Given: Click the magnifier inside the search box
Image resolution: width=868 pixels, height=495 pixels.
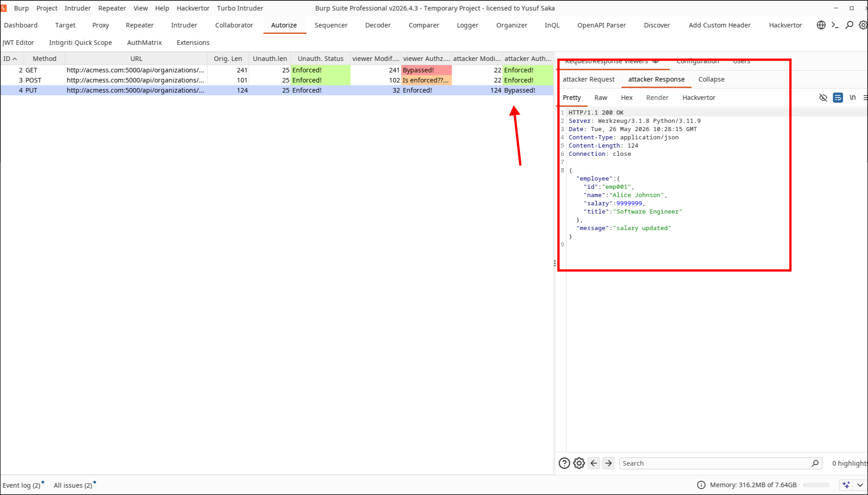Looking at the screenshot, I should pos(815,463).
